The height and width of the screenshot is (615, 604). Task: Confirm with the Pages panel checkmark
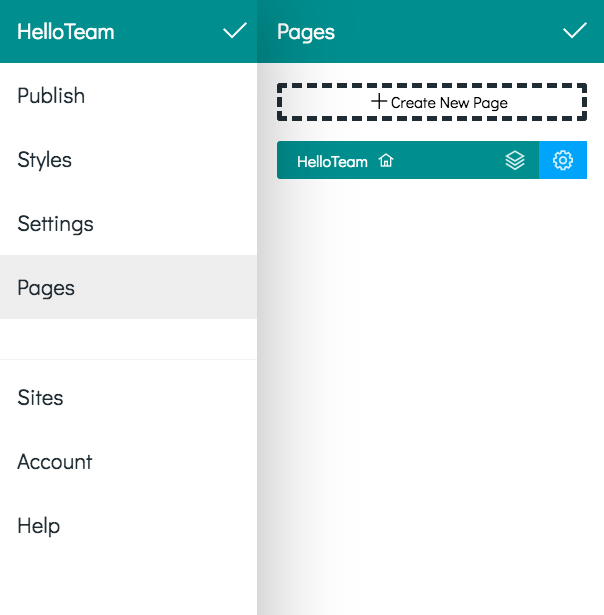coord(575,31)
